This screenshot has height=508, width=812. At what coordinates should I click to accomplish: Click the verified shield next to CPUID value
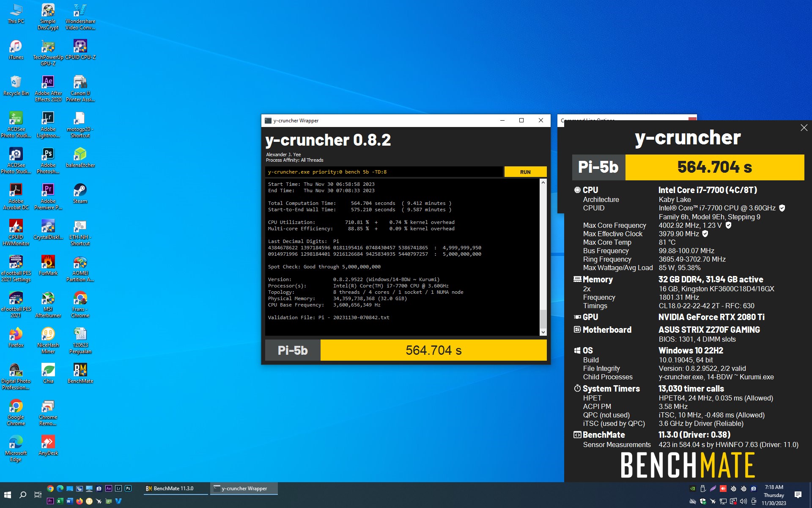point(782,208)
